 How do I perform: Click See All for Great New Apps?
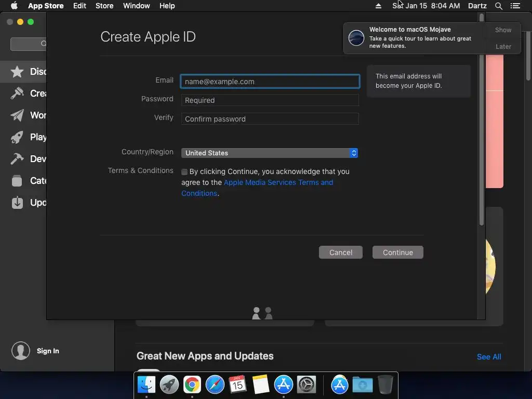pos(489,357)
